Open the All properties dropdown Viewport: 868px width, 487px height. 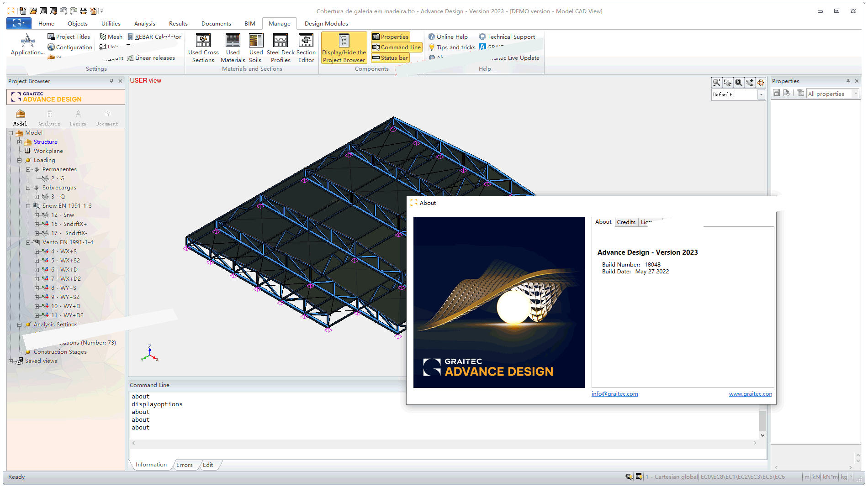pos(855,94)
